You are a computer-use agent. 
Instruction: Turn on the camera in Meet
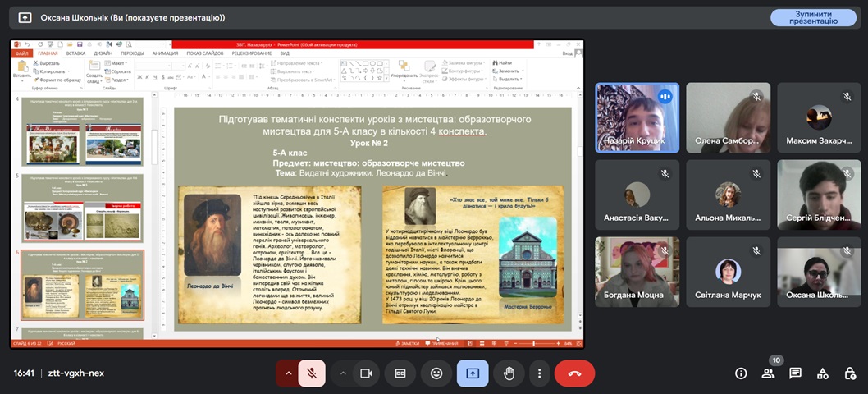point(366,373)
